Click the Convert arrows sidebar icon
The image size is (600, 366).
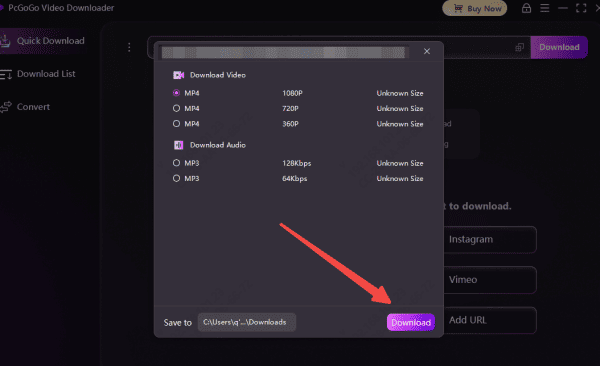point(5,107)
